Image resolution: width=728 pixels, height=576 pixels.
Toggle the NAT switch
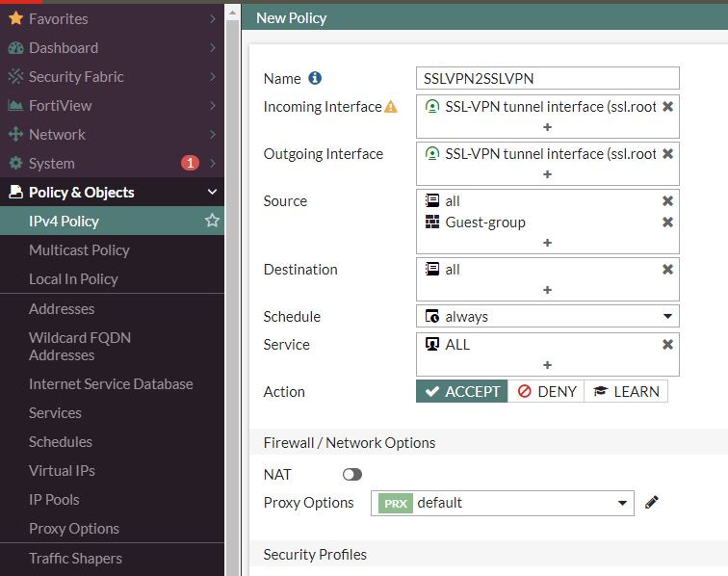pyautogui.click(x=351, y=474)
